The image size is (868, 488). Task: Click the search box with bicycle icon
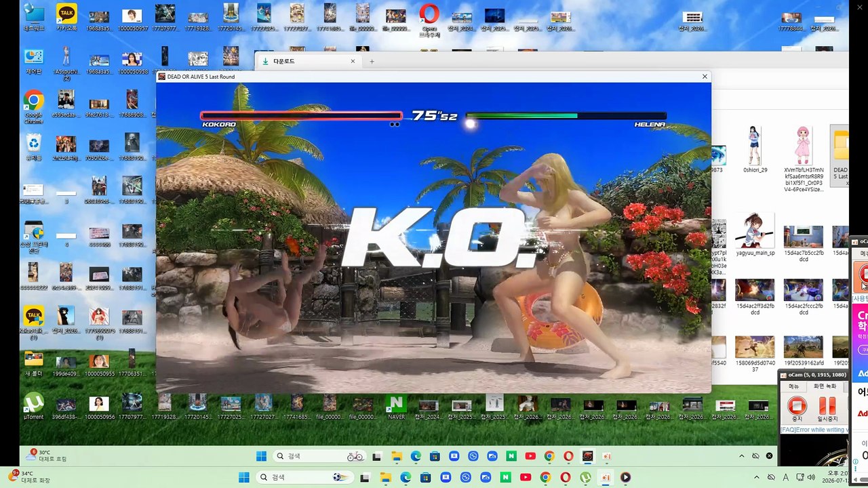click(319, 456)
